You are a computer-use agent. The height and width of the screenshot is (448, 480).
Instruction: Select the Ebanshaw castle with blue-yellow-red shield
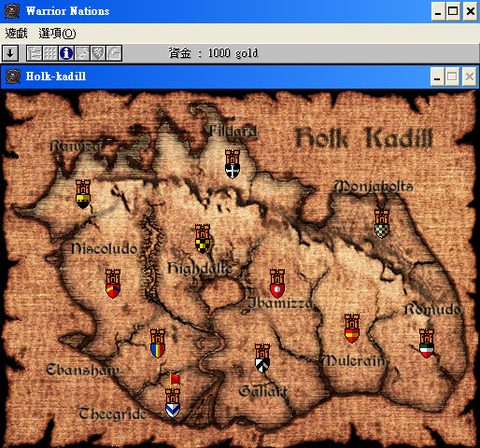click(157, 343)
